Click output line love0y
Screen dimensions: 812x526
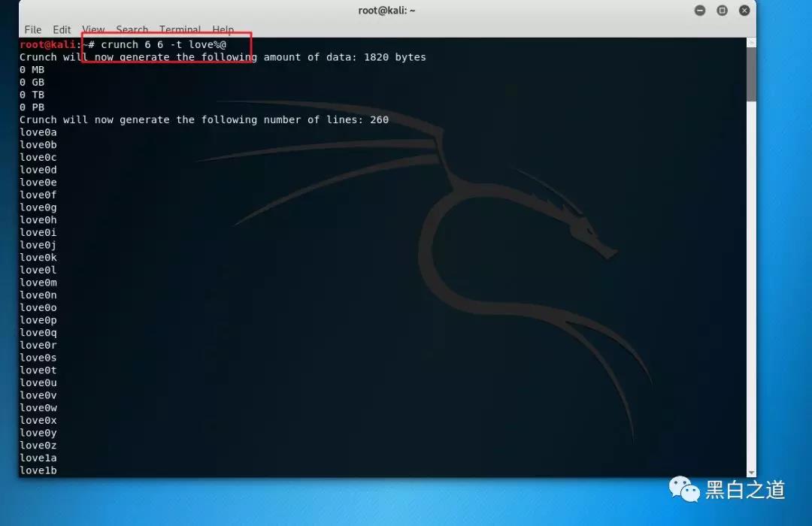pos(38,433)
